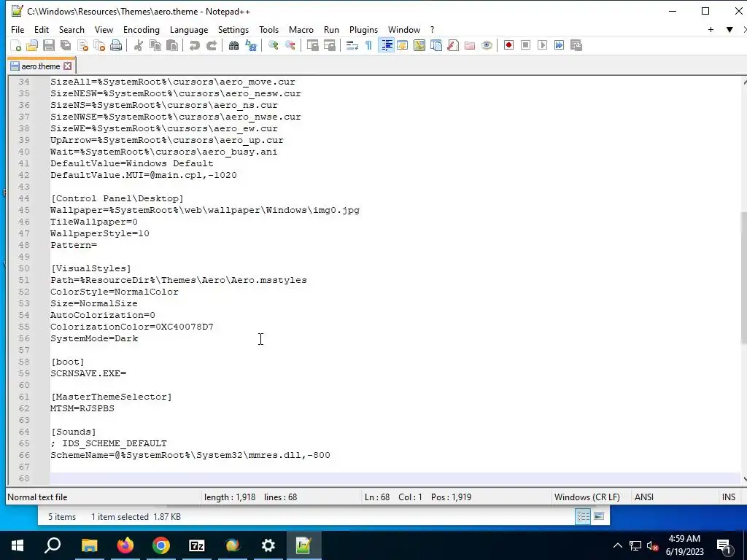This screenshot has width=747, height=560.
Task: Open the ? help menu
Action: click(x=432, y=29)
